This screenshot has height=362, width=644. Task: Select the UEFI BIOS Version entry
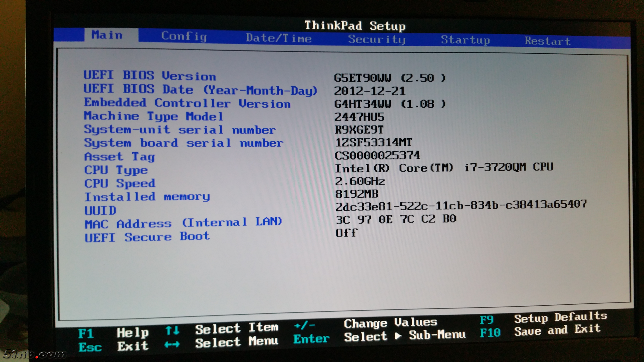click(150, 76)
